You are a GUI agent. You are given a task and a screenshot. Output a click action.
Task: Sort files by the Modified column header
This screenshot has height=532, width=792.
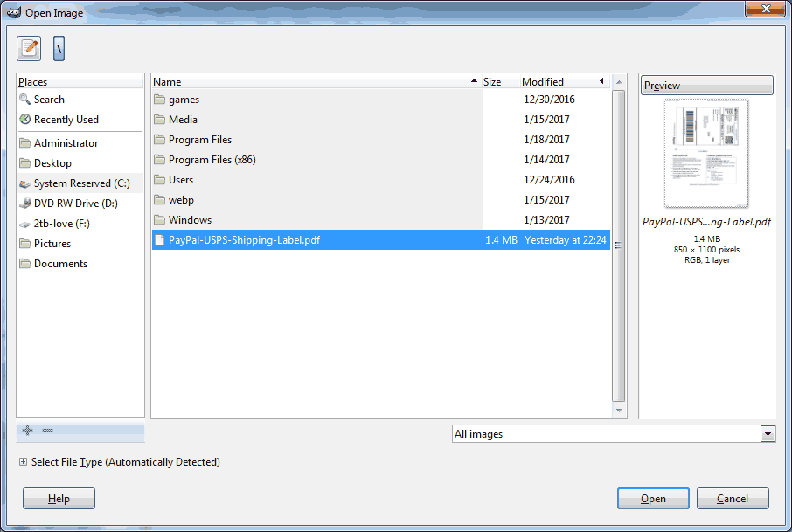[x=565, y=82]
